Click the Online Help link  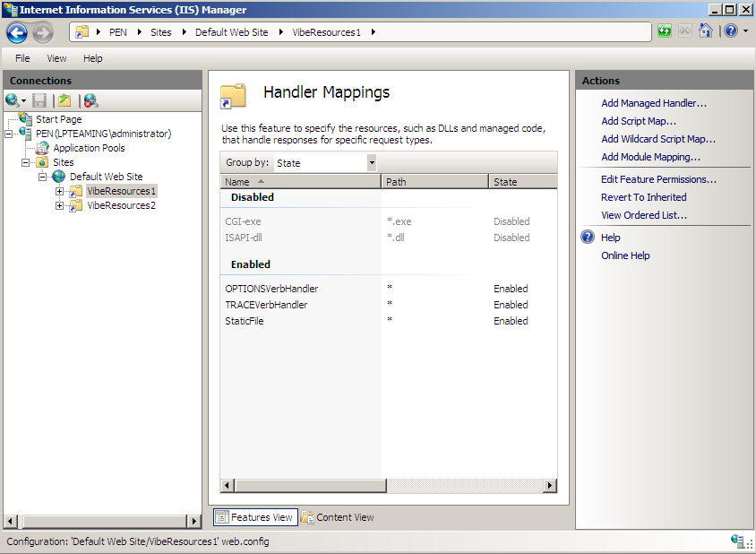(625, 255)
